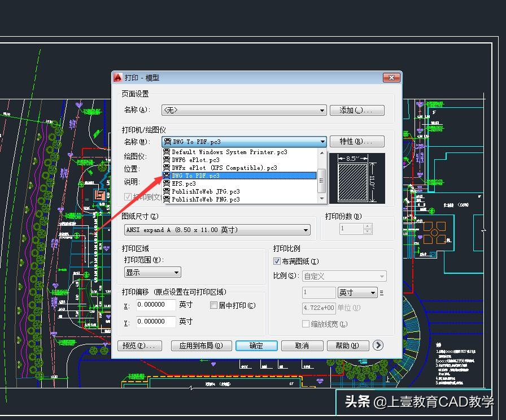Click the 特性 properties button
The width and height of the screenshot is (506, 420).
(x=357, y=141)
